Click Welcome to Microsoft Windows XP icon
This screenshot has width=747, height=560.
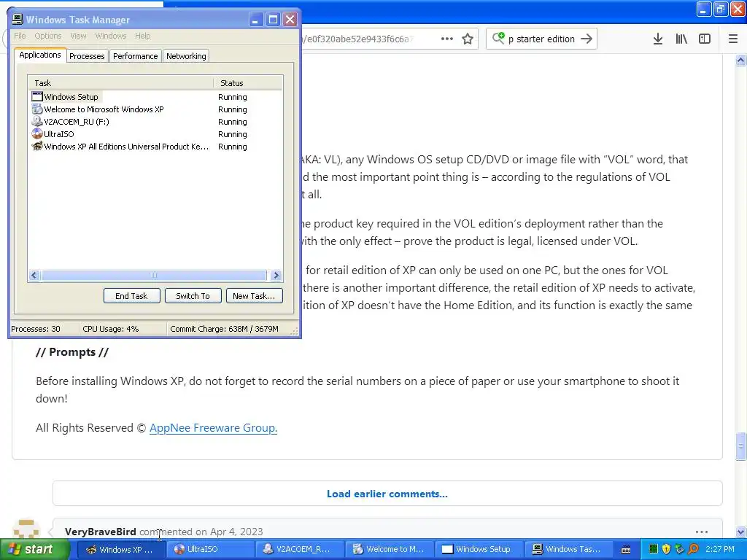[37, 109]
